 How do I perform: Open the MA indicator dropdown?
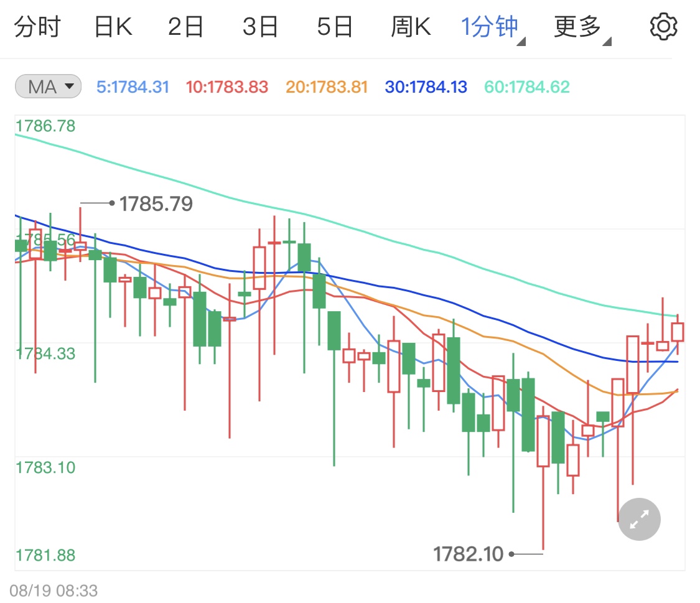pos(48,86)
